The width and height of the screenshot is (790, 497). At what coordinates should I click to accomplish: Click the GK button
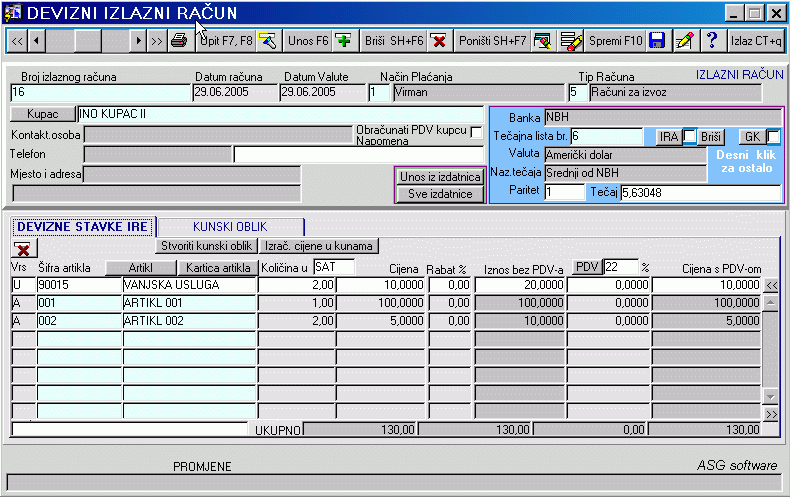(753, 137)
